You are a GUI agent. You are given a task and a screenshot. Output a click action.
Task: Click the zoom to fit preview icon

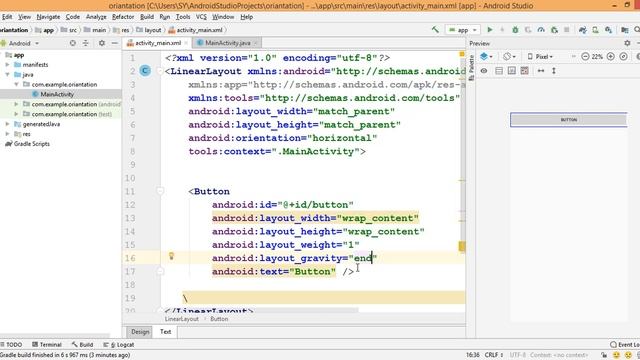tap(623, 57)
